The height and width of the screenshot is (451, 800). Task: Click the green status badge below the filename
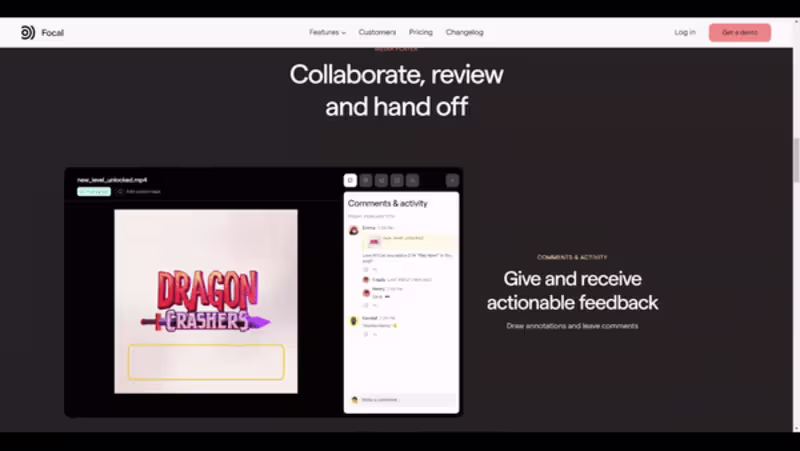pyautogui.click(x=94, y=191)
